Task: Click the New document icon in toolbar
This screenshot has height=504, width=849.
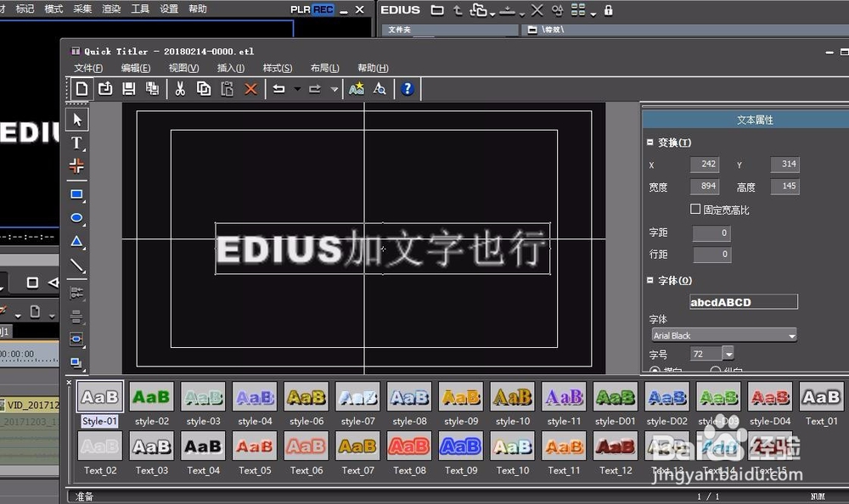Action: tap(82, 89)
